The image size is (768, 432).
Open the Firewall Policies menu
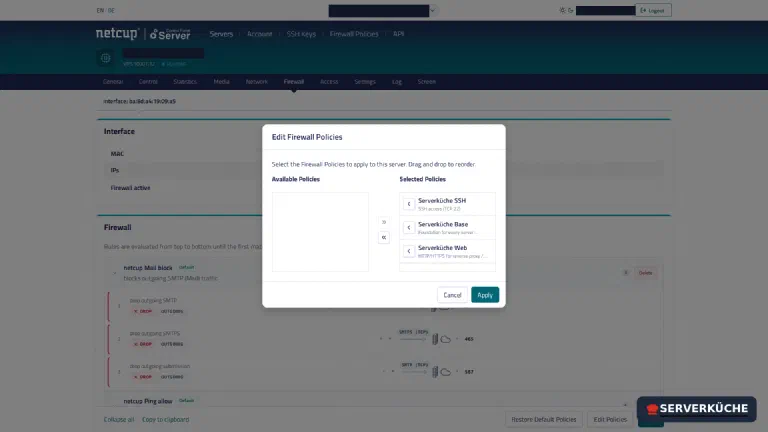pyautogui.click(x=354, y=34)
